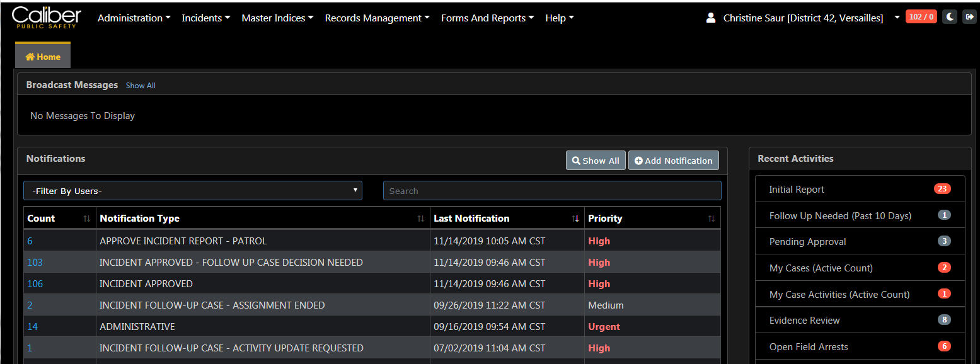Sort by Notification Type column arrows

[x=420, y=219]
